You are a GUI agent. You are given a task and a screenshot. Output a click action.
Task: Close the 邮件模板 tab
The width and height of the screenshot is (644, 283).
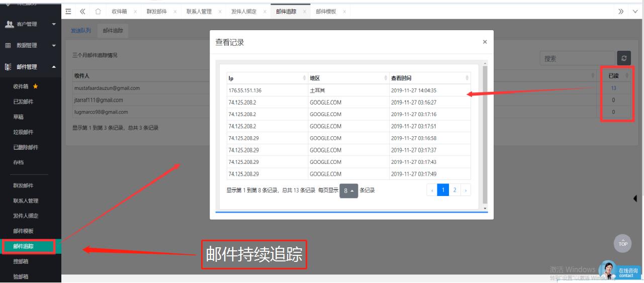coord(344,11)
